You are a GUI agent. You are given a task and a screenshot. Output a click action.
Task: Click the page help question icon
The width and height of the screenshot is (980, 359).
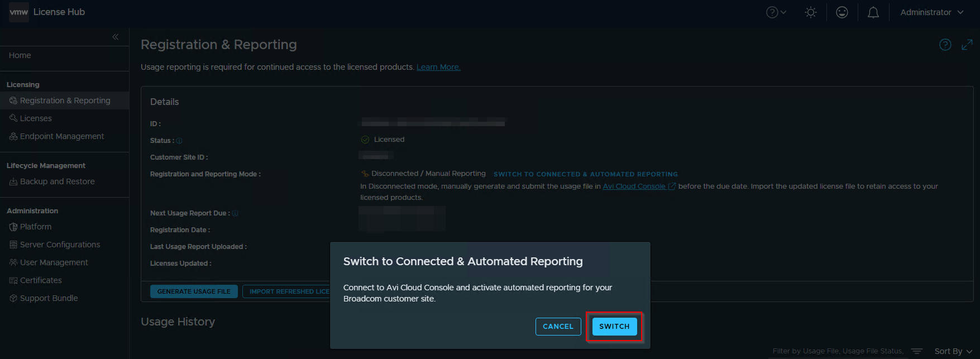click(x=945, y=45)
